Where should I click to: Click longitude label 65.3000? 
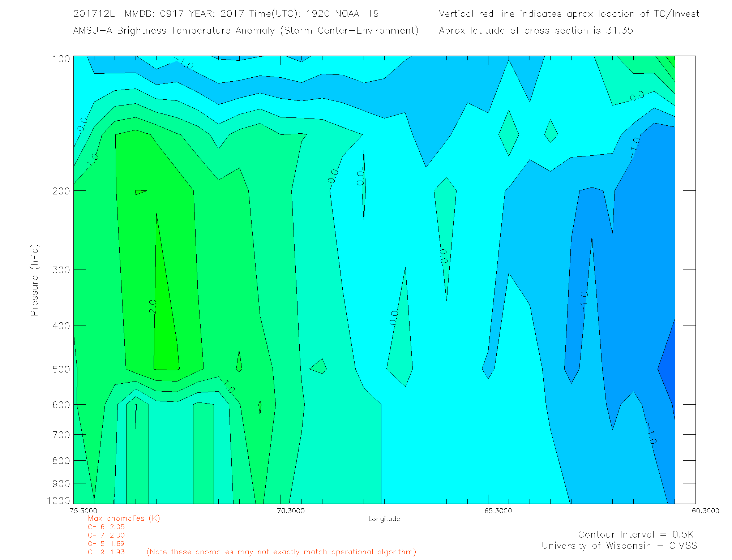tap(498, 511)
